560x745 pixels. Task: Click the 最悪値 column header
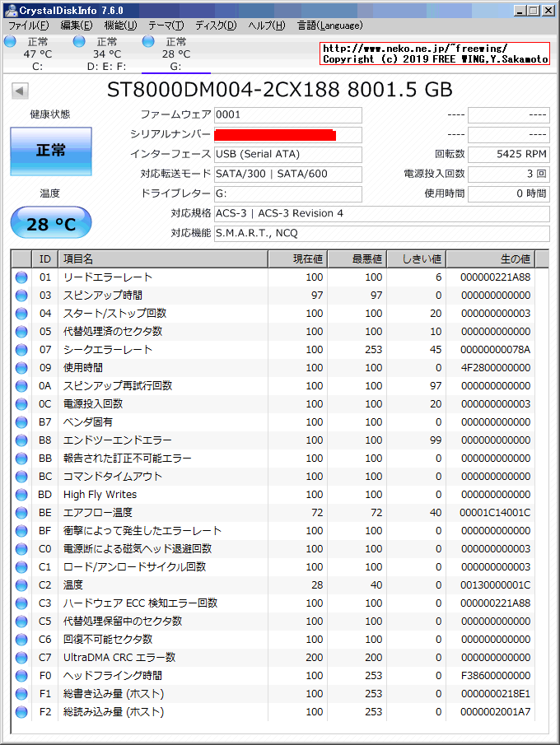click(357, 259)
